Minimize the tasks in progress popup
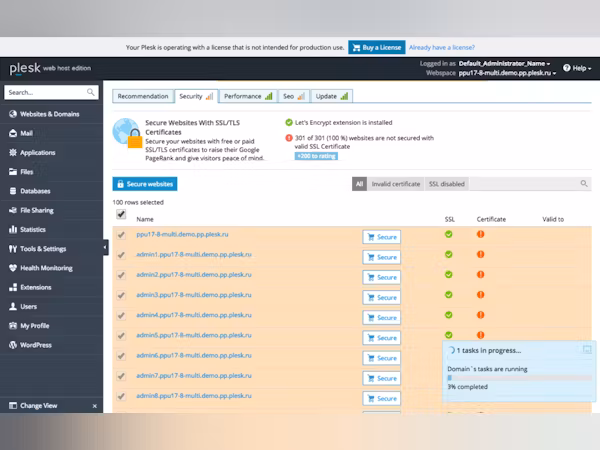This screenshot has width=600, height=450. coord(587,349)
